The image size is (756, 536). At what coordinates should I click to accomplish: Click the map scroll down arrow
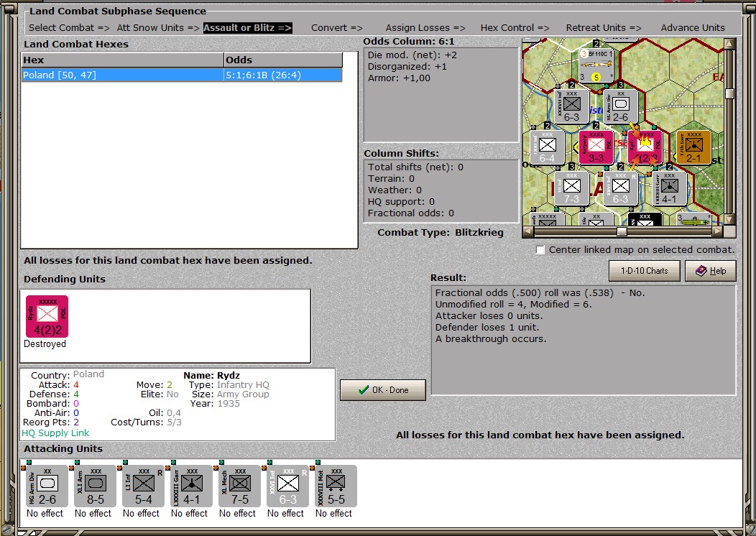coord(729,220)
